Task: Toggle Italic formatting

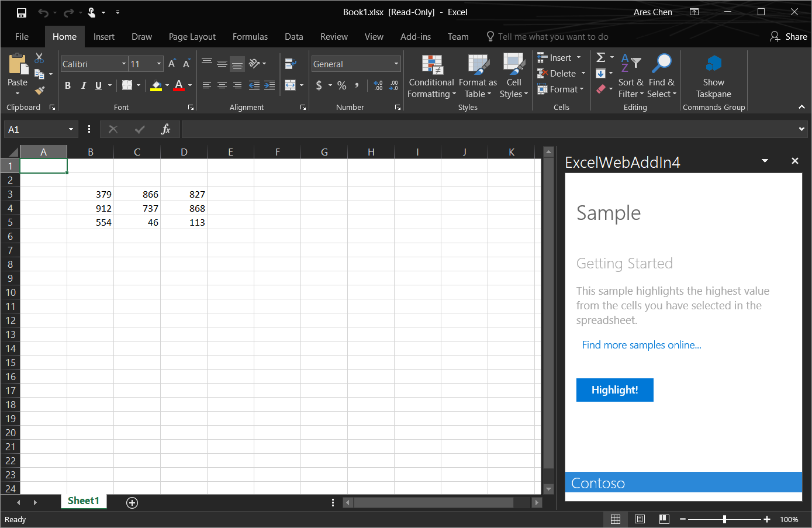Action: tap(83, 85)
